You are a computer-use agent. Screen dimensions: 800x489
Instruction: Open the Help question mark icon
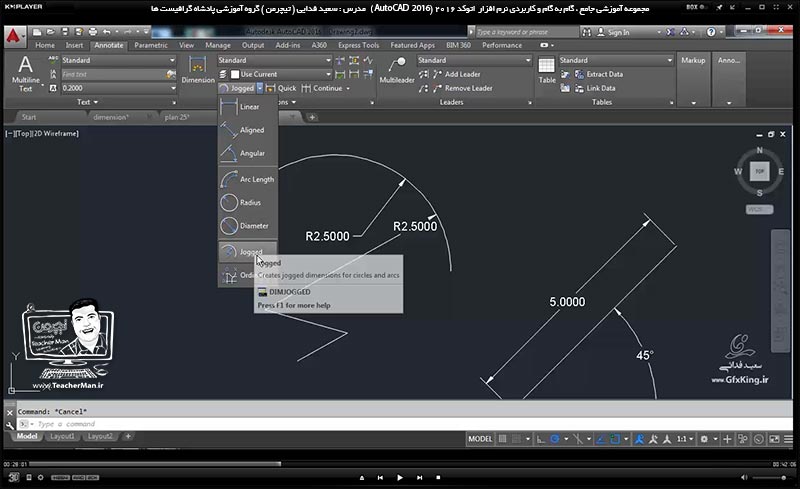point(711,32)
